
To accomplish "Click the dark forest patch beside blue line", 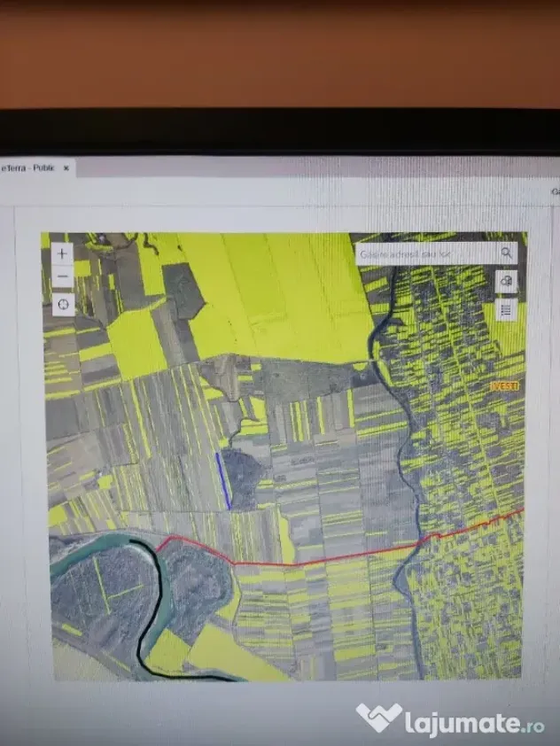I will click(x=243, y=478).
